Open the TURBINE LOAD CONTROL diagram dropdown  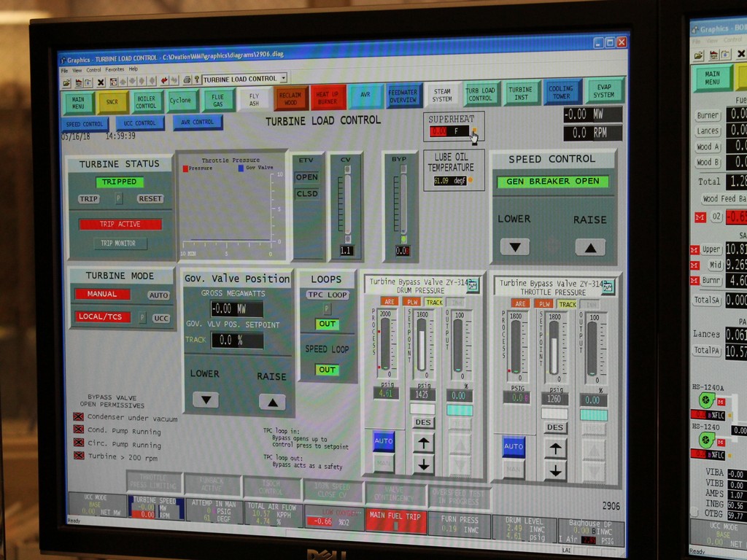(283, 78)
